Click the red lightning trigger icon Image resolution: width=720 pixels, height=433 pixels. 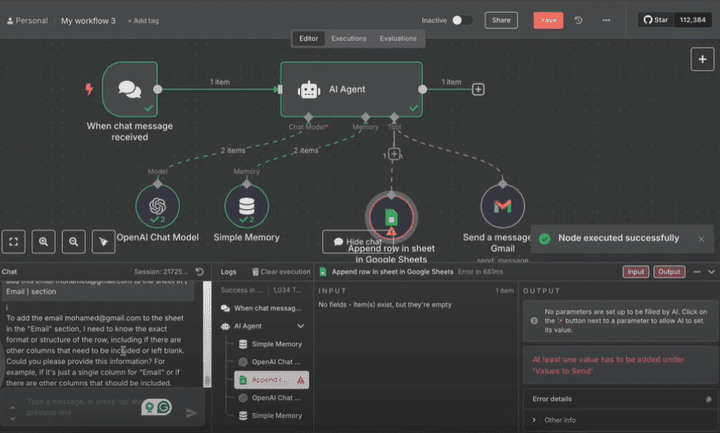pyautogui.click(x=89, y=89)
